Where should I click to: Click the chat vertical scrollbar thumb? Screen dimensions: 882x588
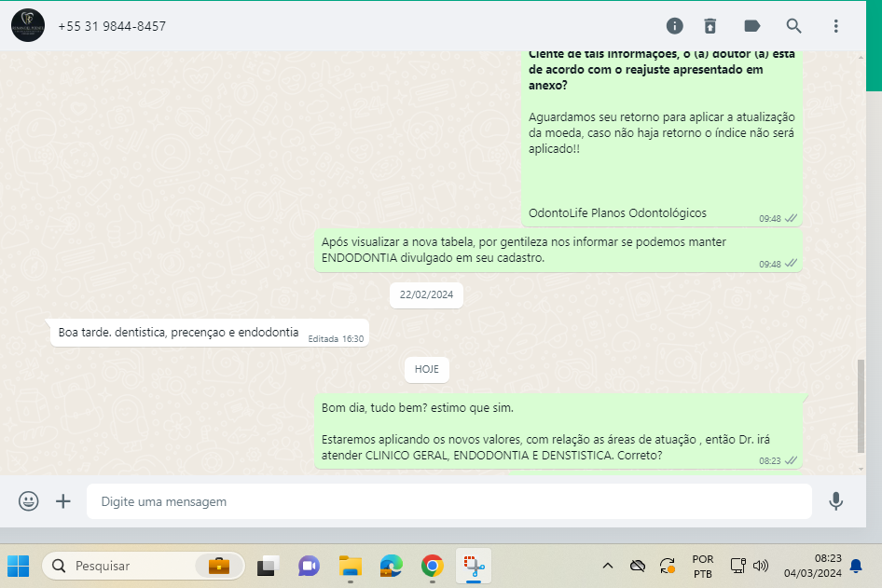tap(861, 406)
